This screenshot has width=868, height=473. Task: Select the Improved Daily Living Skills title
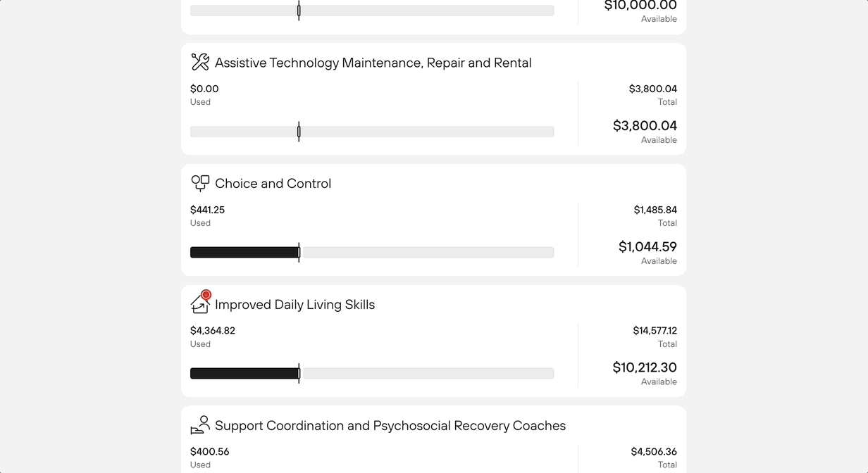pos(294,305)
